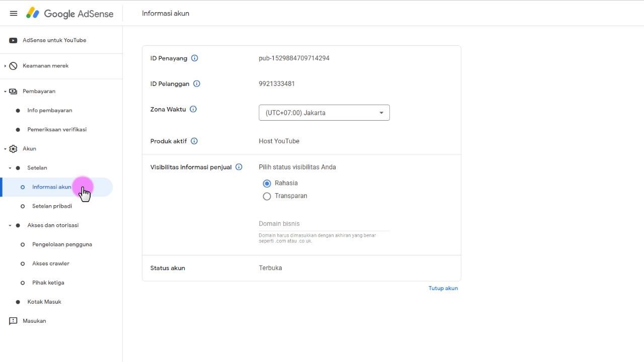Collapse the Akun section arrow
This screenshot has height=362, width=644.
(5, 149)
